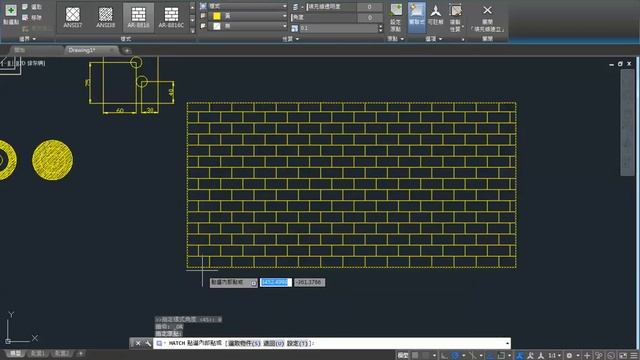Click the Remove boundary objects icon
This screenshot has width=640, height=360.
click(x=25, y=18)
